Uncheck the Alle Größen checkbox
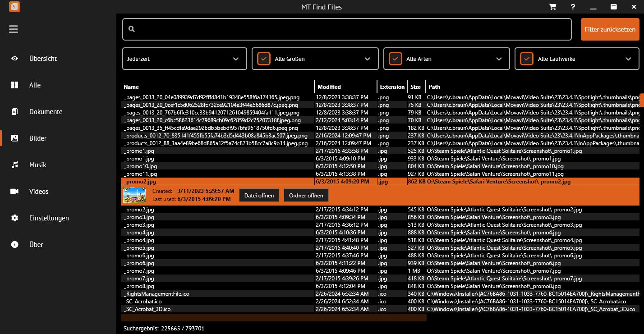This screenshot has height=334, width=644. tap(264, 59)
